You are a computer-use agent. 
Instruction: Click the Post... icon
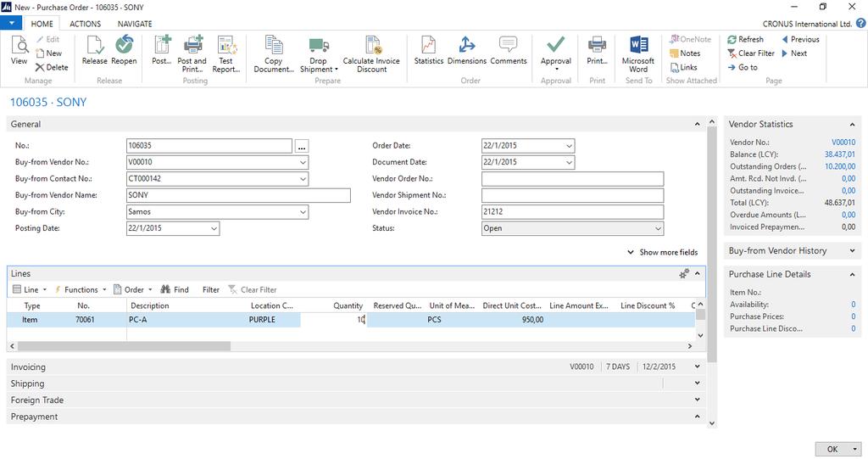click(x=162, y=50)
